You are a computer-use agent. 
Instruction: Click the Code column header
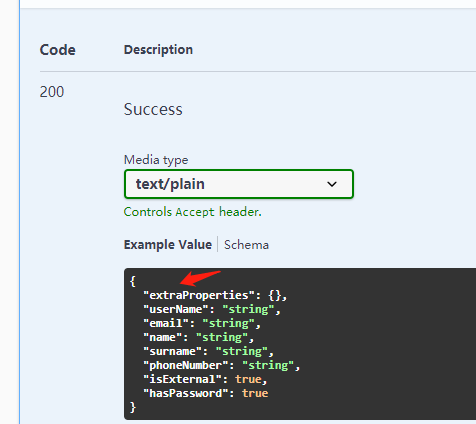[x=58, y=50]
